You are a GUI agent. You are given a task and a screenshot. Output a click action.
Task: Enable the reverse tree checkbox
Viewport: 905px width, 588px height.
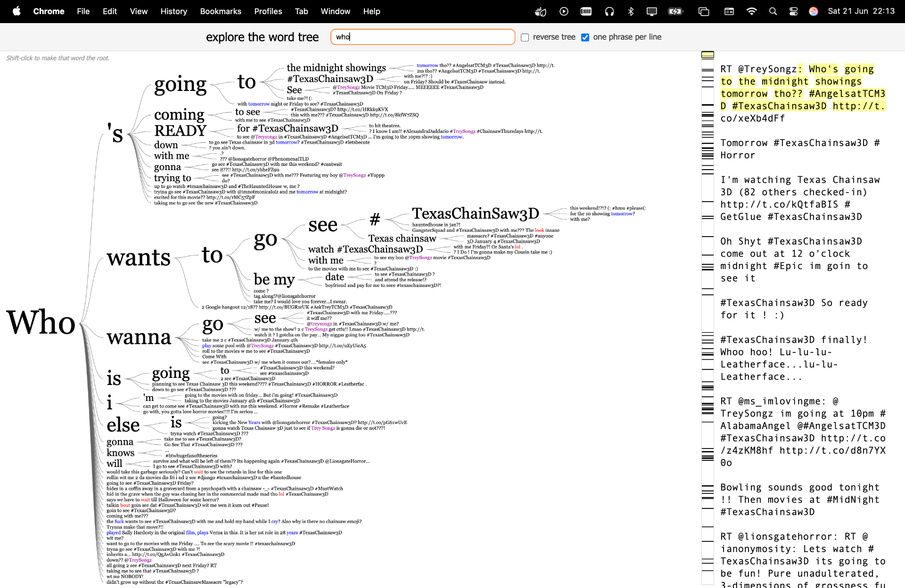[525, 37]
